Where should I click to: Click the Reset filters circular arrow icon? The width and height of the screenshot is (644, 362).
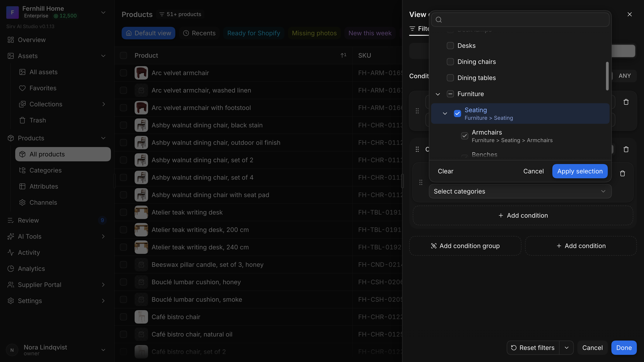click(514, 348)
